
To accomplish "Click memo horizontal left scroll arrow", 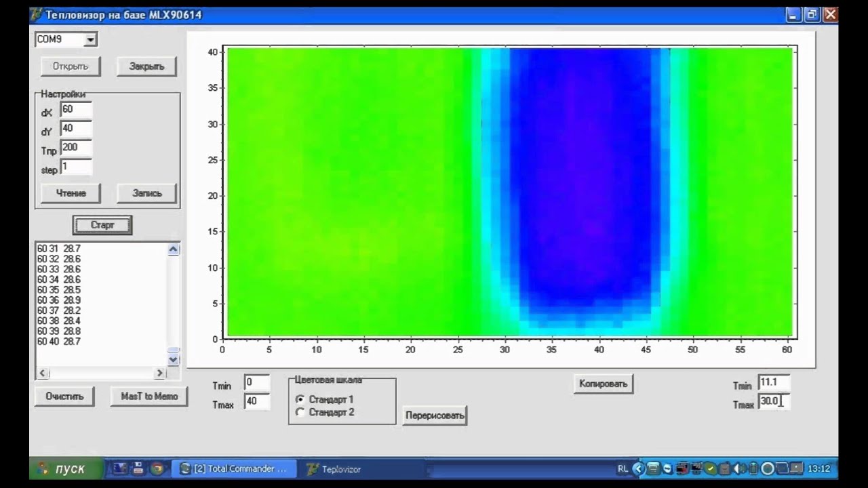I will (43, 373).
